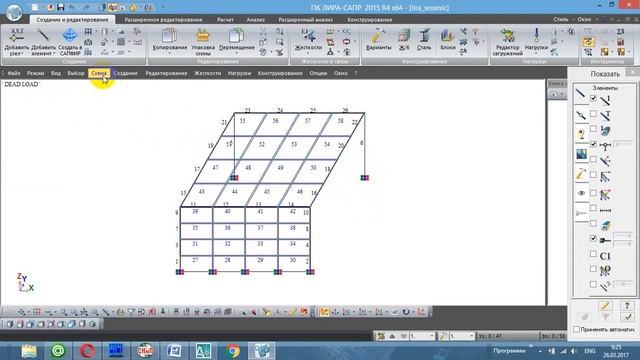
Task: Toggle checkbox beside the T-marked element icon
Action: [x=593, y=114]
